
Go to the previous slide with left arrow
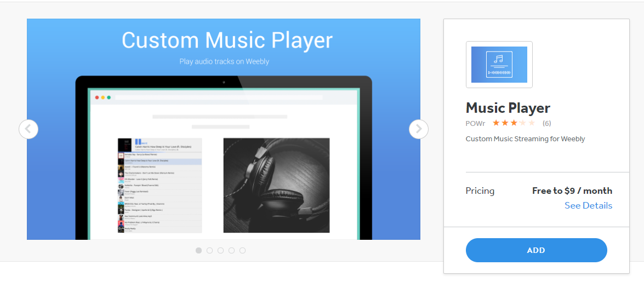pyautogui.click(x=29, y=129)
